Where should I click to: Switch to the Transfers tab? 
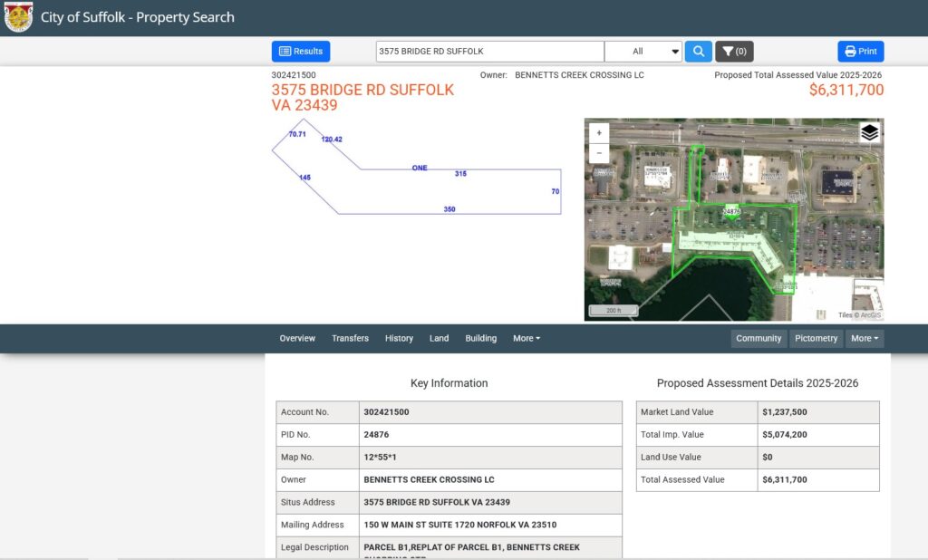[x=350, y=339]
